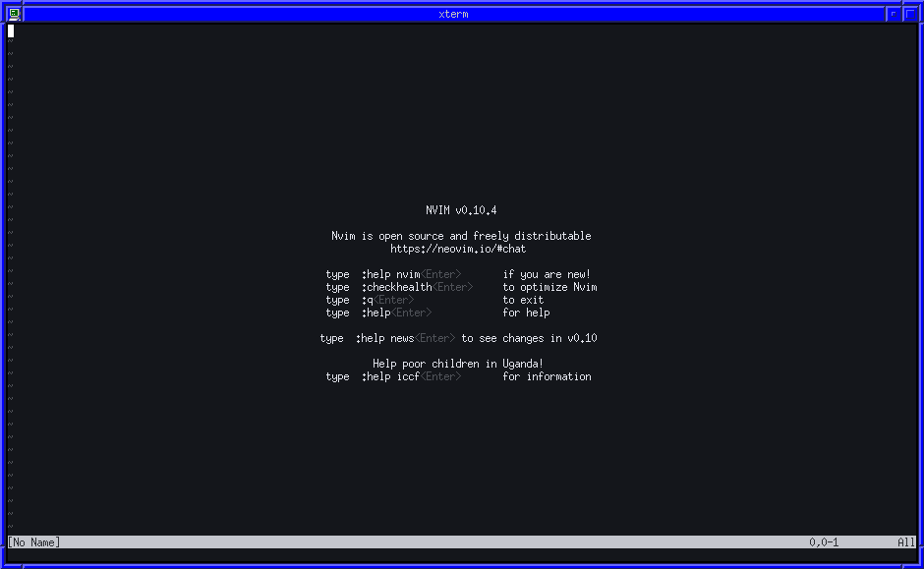Click the https://neovim.io/#chat URL

[458, 249]
